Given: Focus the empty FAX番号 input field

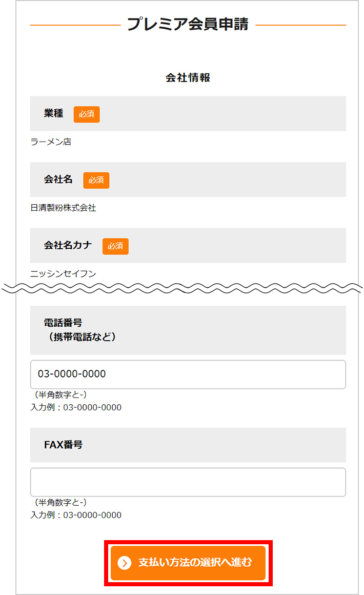Looking at the screenshot, I should tap(188, 482).
